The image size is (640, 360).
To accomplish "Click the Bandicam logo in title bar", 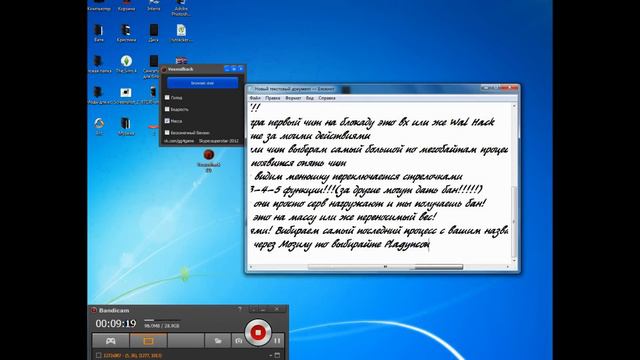I will pos(94,310).
